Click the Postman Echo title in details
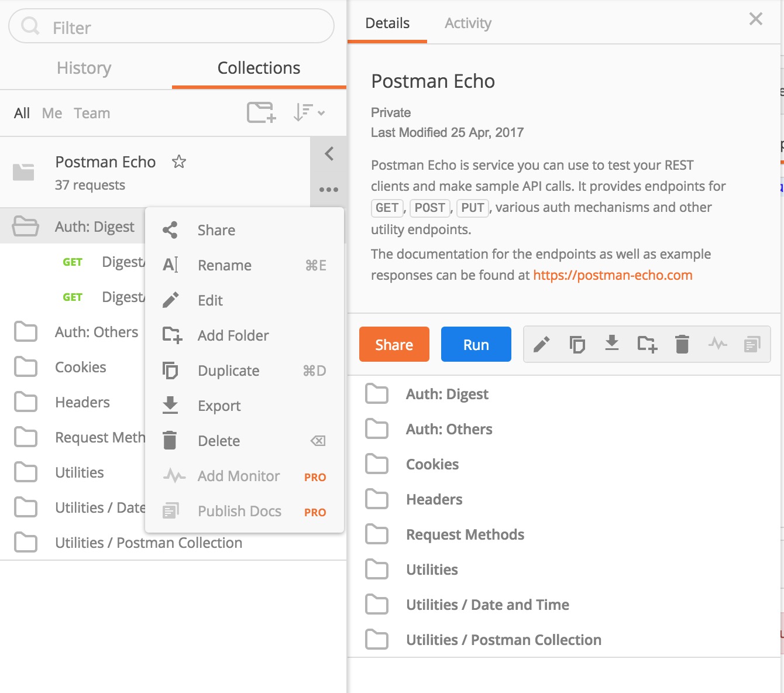784x693 pixels. (x=433, y=81)
